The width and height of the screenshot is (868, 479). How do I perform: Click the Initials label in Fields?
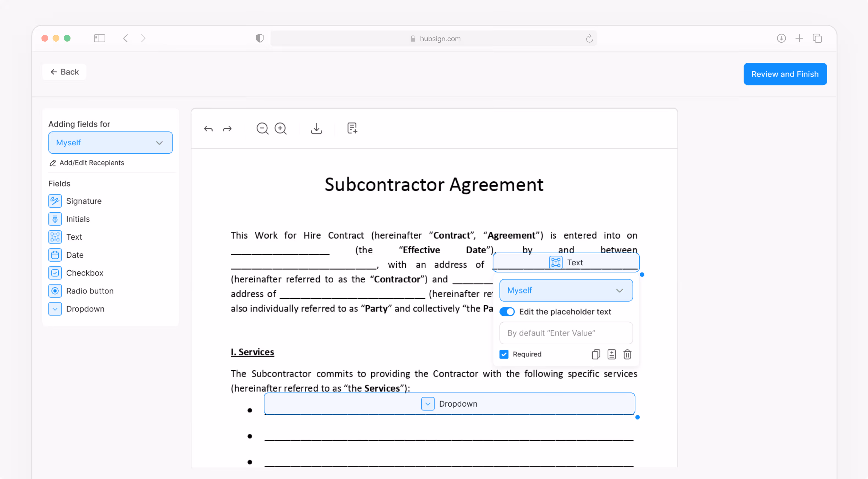(78, 219)
